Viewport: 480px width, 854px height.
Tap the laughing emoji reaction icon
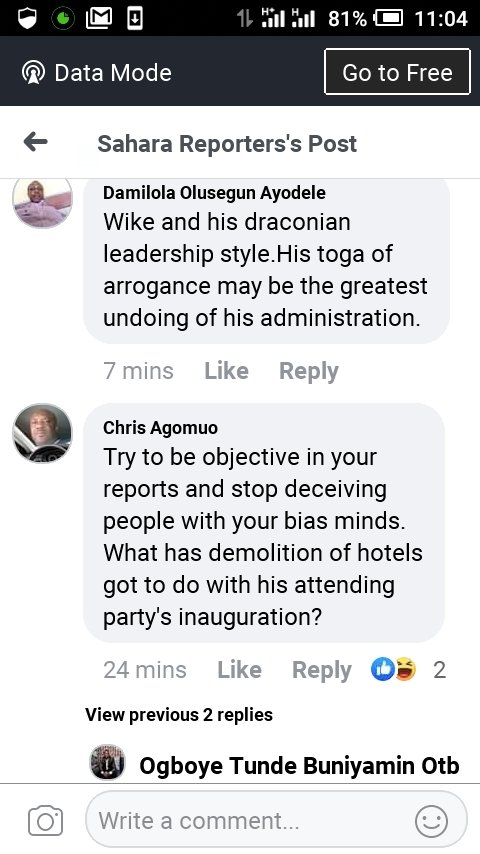pos(405,669)
